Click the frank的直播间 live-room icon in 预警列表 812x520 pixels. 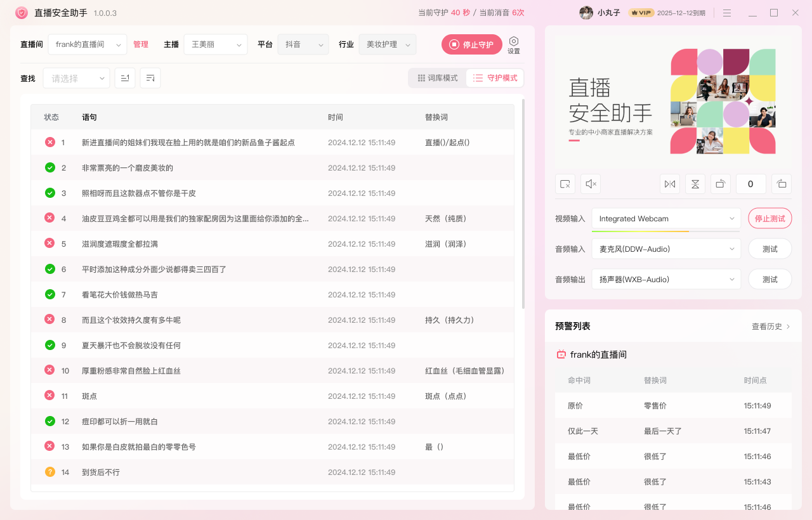pos(561,354)
